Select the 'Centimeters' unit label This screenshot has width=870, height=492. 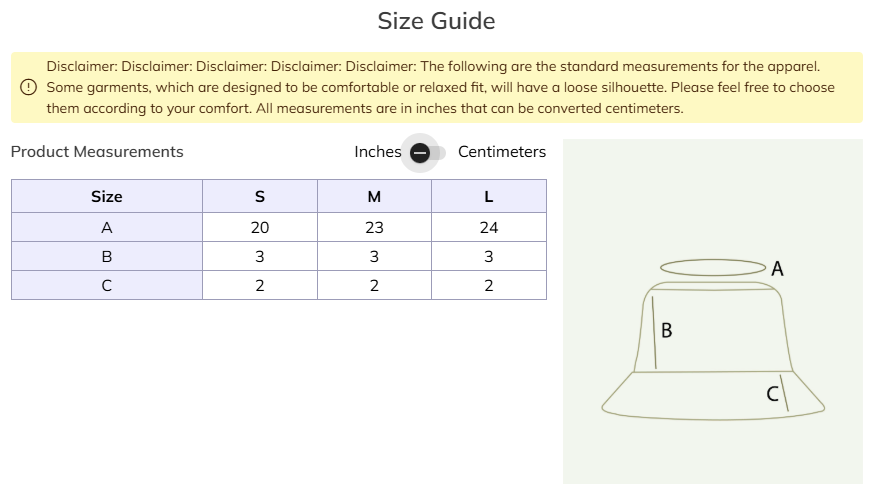(x=502, y=152)
